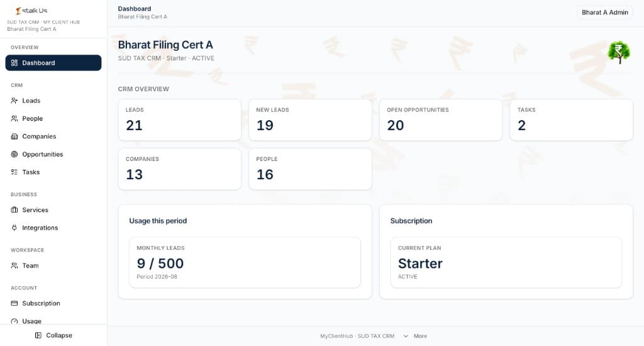Screen dimensions: 644x346
Task: Click the Opportunities target icon
Action: point(14,154)
